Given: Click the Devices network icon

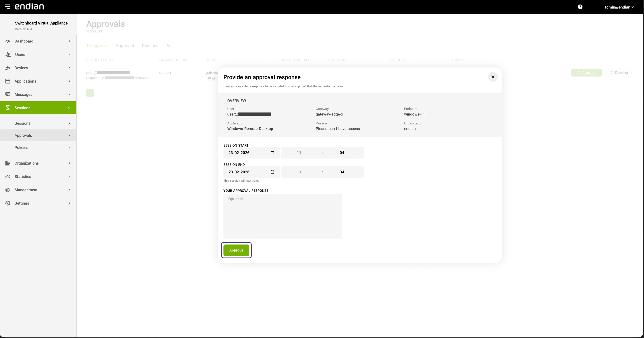Looking at the screenshot, I should [x=8, y=68].
